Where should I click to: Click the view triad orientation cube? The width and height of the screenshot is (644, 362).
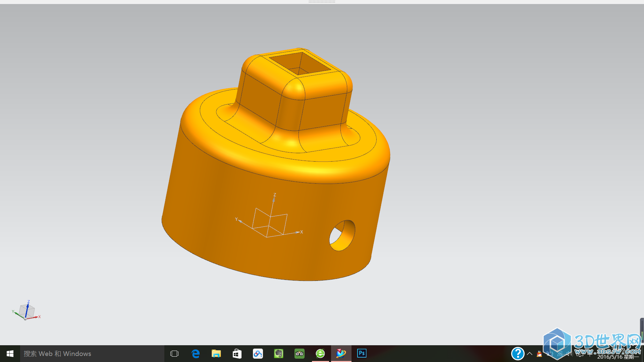(x=26, y=311)
